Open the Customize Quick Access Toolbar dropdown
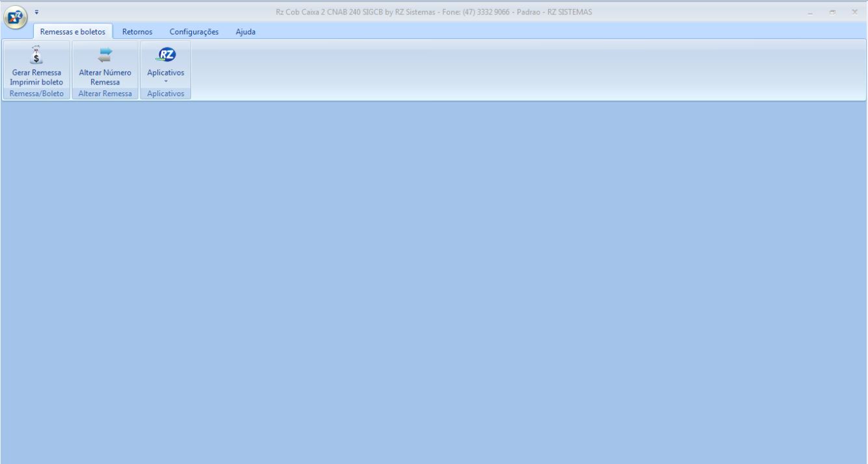This screenshot has height=464, width=868. click(36, 12)
